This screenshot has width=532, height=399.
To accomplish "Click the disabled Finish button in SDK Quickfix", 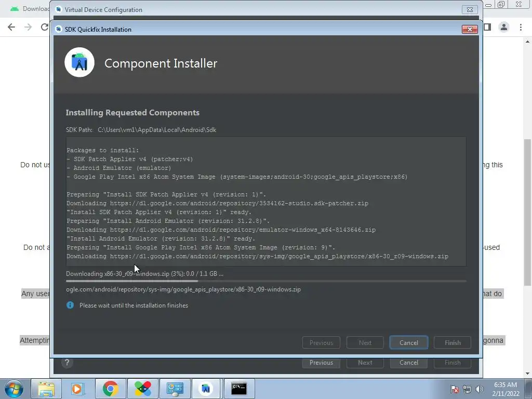I will pyautogui.click(x=453, y=342).
